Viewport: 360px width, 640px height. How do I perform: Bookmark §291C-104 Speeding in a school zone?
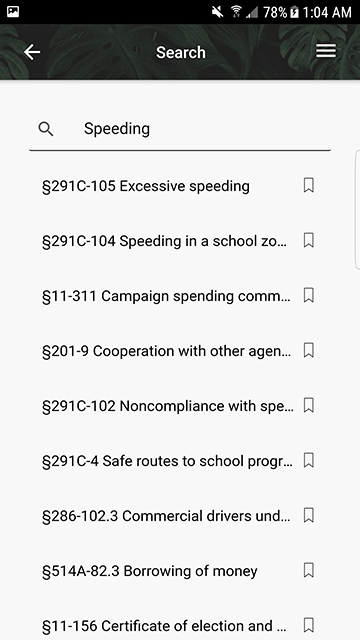coord(309,240)
